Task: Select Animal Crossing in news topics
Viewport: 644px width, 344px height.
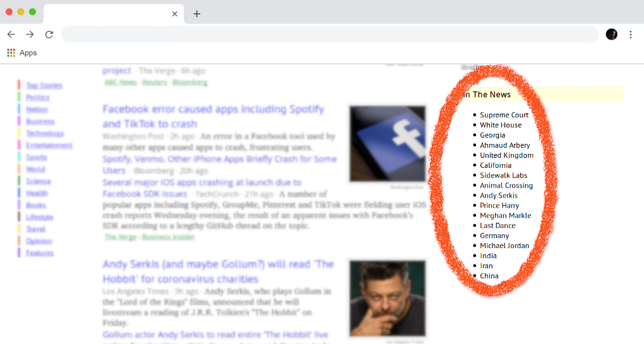Action: pos(506,186)
